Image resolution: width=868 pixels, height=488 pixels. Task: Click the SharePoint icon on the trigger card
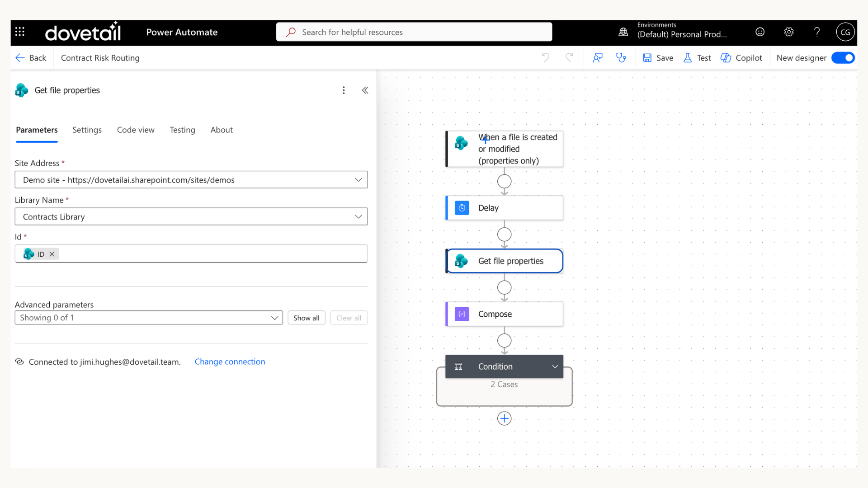pos(461,143)
